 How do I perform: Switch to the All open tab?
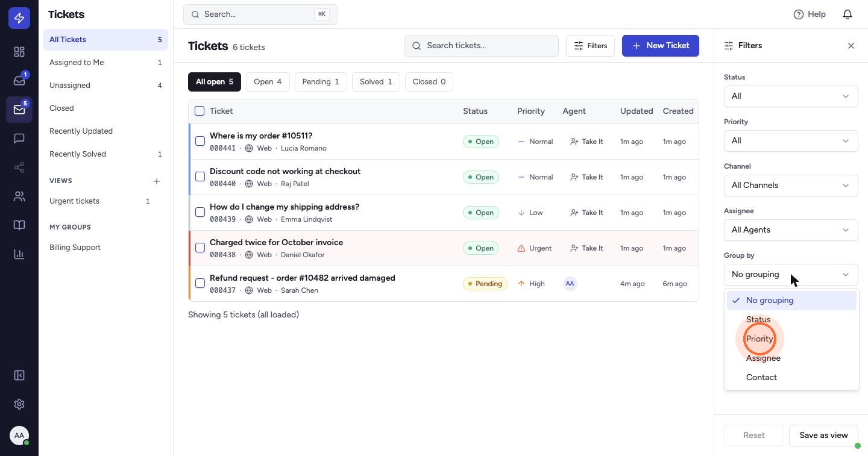click(x=215, y=82)
